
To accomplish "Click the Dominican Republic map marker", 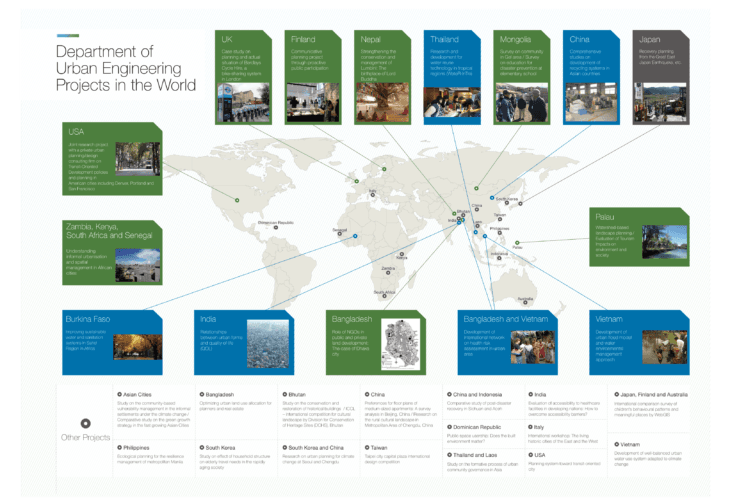I will [x=276, y=227].
